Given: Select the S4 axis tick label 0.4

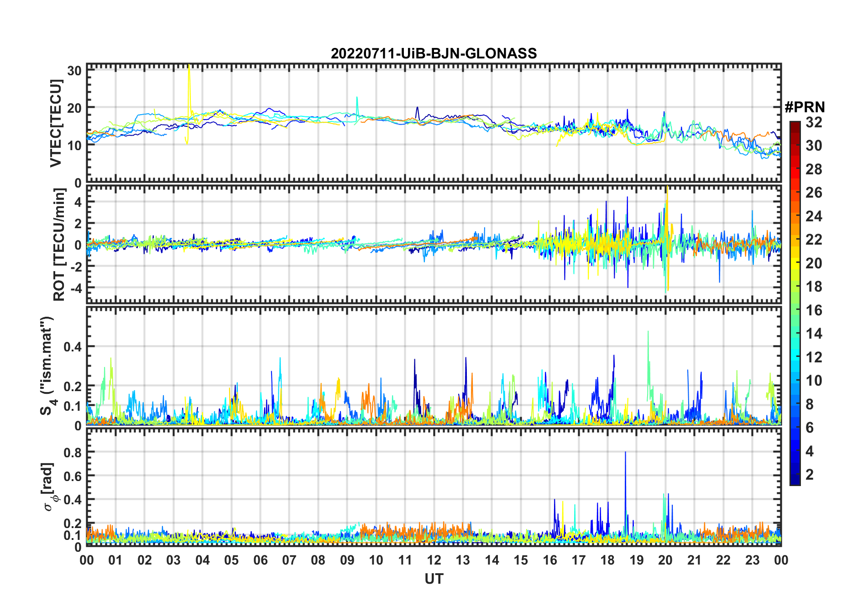Looking at the screenshot, I should tap(73, 347).
